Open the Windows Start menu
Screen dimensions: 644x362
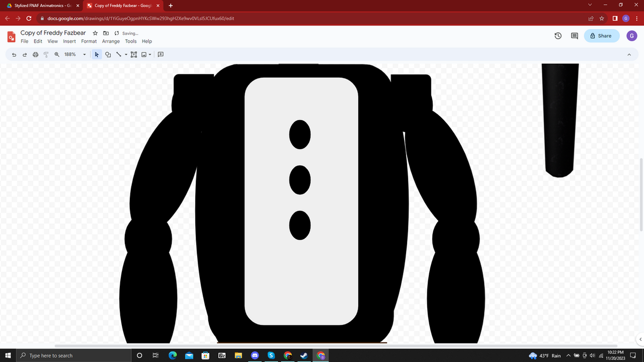coord(8,355)
